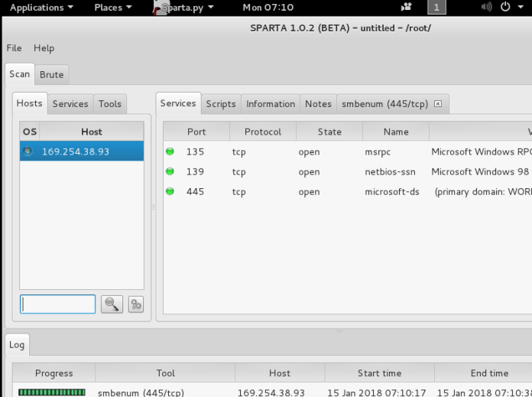532x397 pixels.
Task: Click the OS icon beside host 169.254.38.93
Action: (x=28, y=151)
